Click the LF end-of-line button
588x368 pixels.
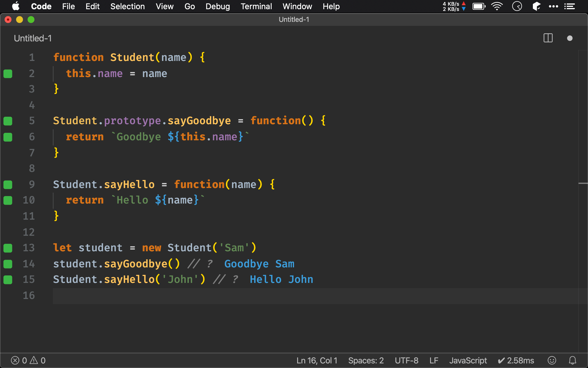click(x=434, y=360)
